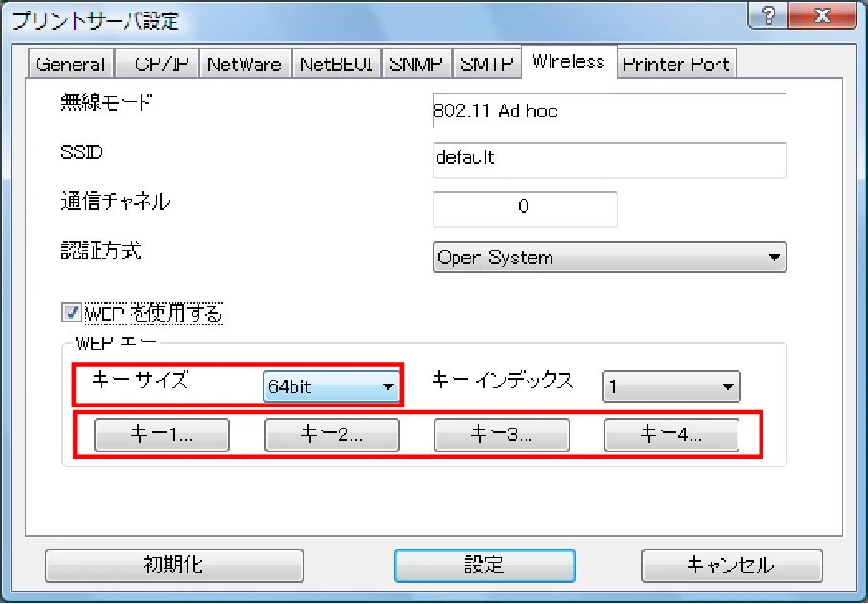868x604 pixels.
Task: Go to the NetBEUI tab
Action: (336, 63)
